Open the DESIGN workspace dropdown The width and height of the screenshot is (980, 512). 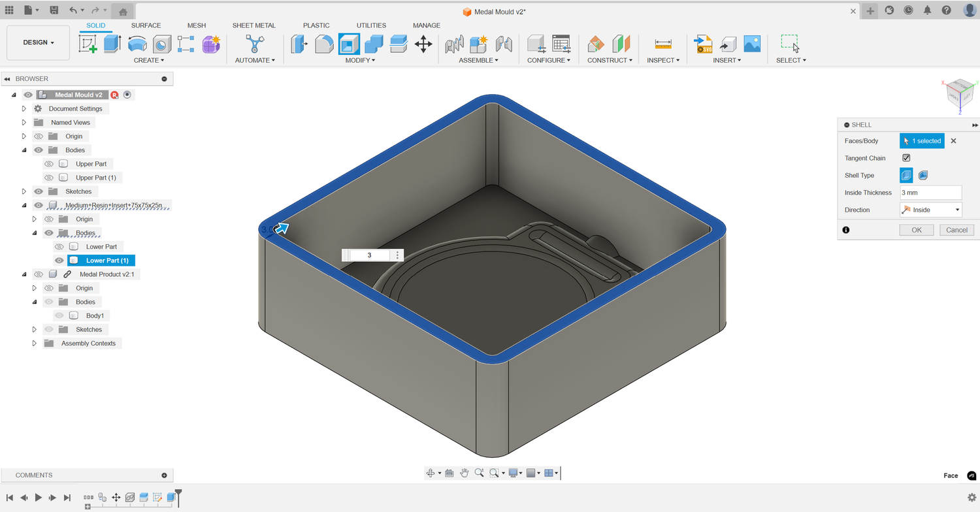click(x=39, y=42)
